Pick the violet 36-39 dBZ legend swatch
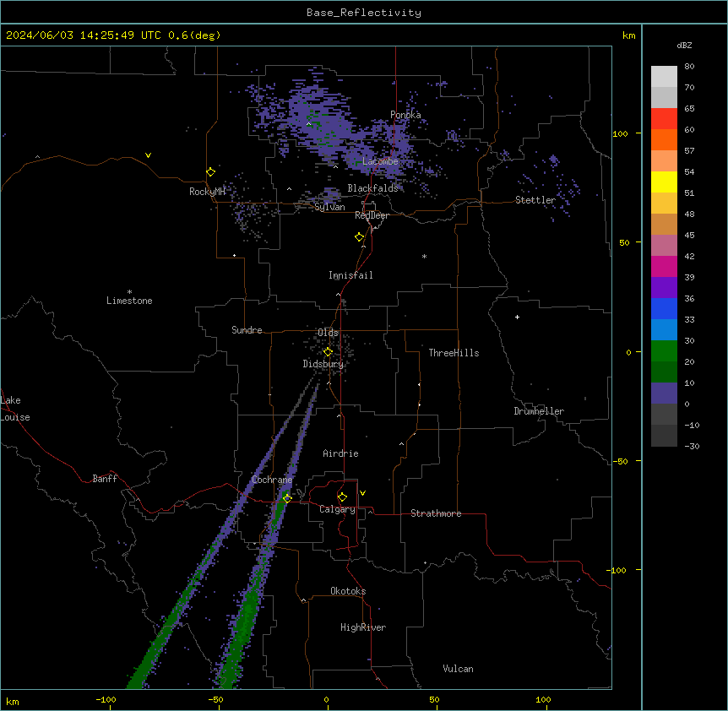 [x=664, y=288]
